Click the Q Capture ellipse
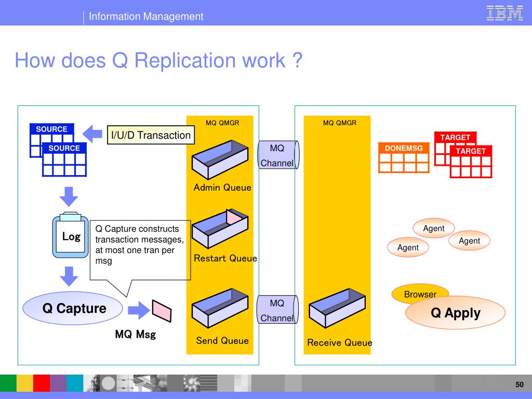This screenshot has width=532, height=399. pos(73,308)
